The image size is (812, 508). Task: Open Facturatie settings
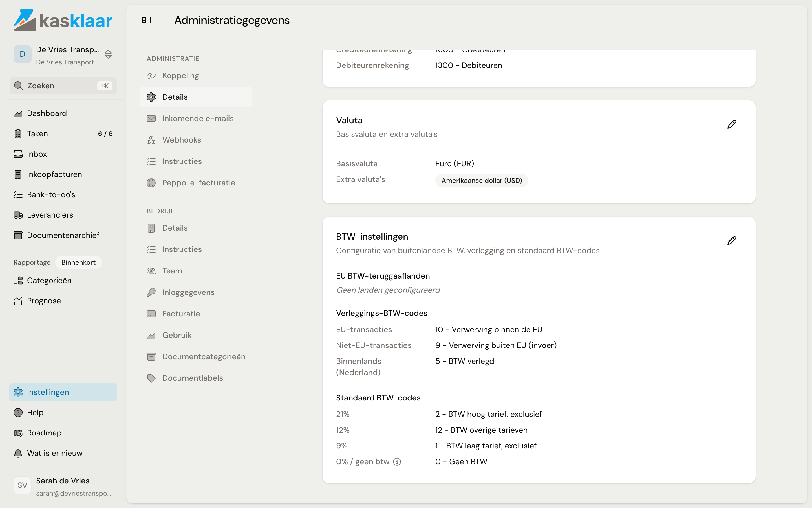196,314
